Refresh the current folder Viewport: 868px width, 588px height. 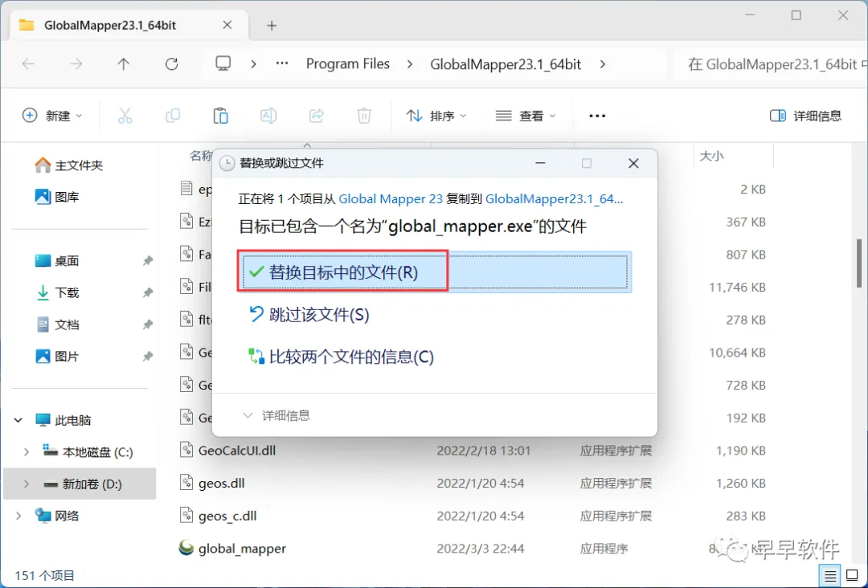[x=172, y=64]
